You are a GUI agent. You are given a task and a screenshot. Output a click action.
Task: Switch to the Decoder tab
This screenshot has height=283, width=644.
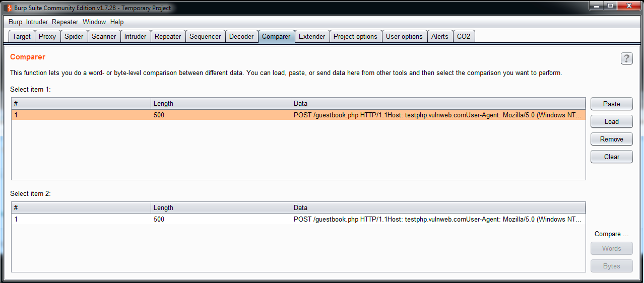241,36
